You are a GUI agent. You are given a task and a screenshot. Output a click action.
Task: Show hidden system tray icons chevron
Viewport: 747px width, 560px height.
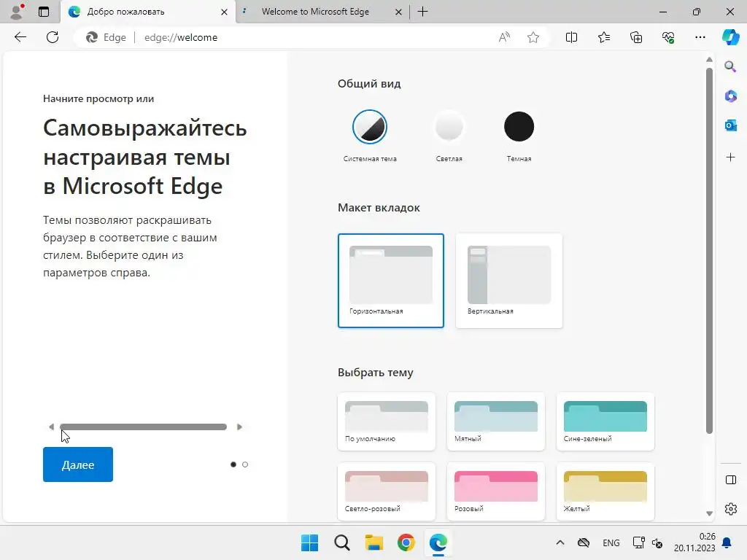pos(560,542)
